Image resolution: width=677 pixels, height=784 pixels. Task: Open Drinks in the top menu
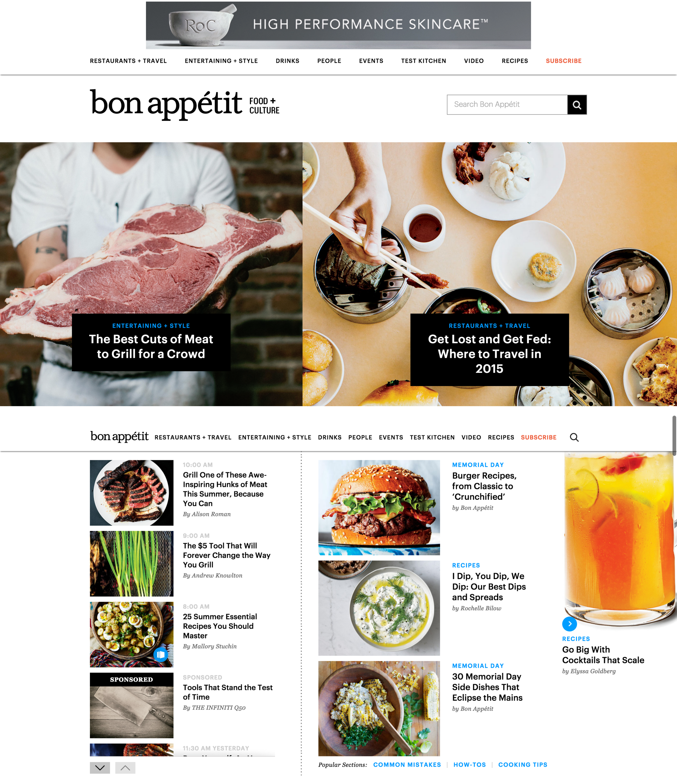(288, 61)
